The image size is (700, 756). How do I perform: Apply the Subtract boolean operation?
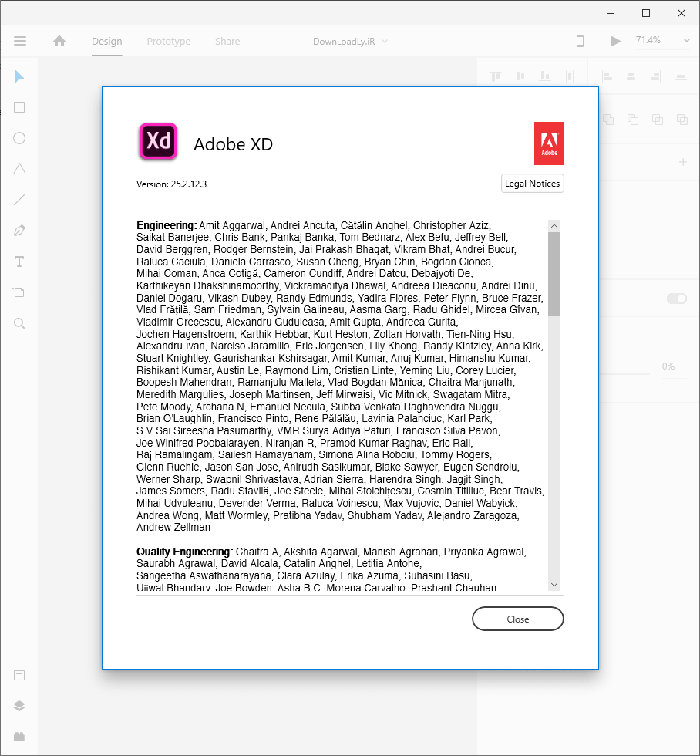click(x=633, y=119)
